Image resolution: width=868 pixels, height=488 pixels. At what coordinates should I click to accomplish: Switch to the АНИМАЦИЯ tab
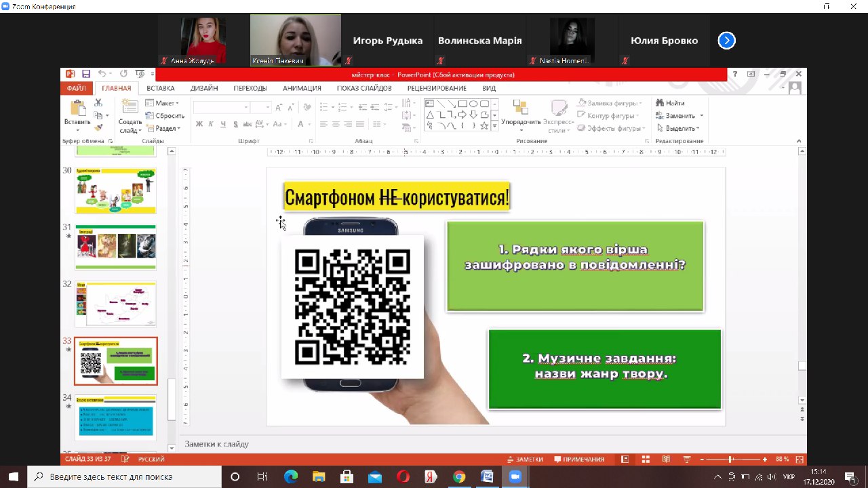click(302, 88)
